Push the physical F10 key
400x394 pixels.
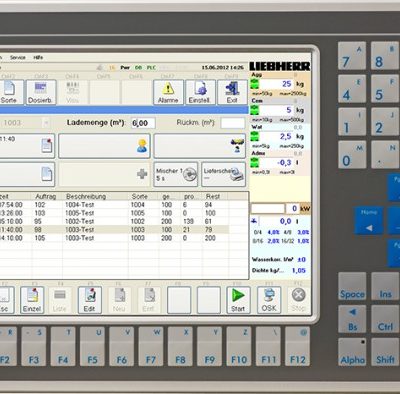[x=239, y=347]
